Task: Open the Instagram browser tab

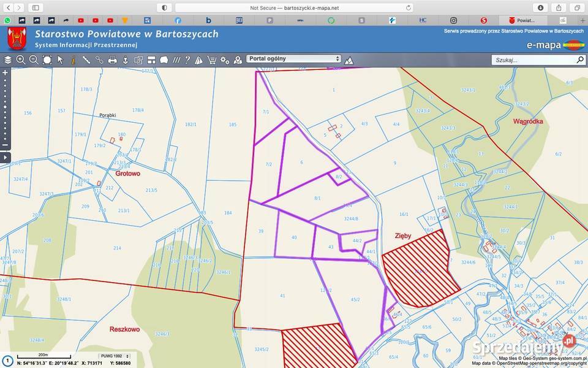Action: 453,20
